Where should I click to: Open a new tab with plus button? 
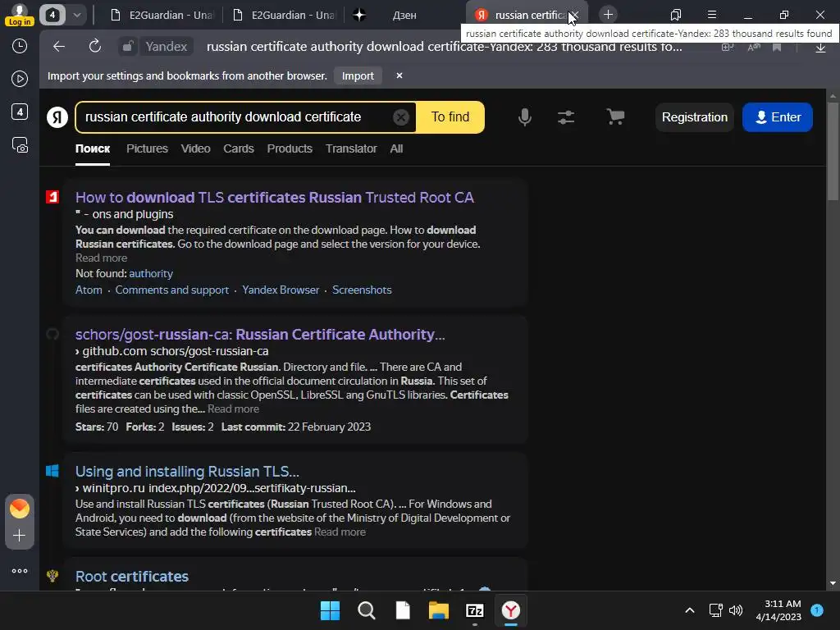608,15
